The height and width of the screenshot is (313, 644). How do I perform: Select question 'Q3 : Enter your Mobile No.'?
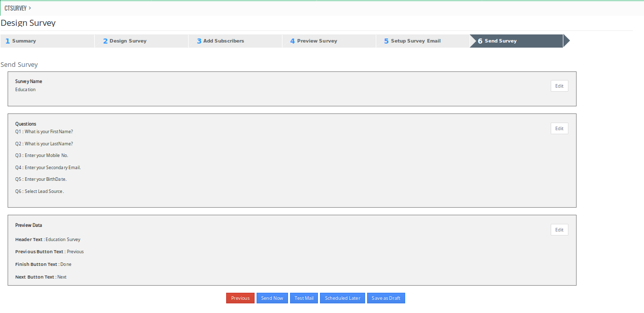click(x=42, y=155)
